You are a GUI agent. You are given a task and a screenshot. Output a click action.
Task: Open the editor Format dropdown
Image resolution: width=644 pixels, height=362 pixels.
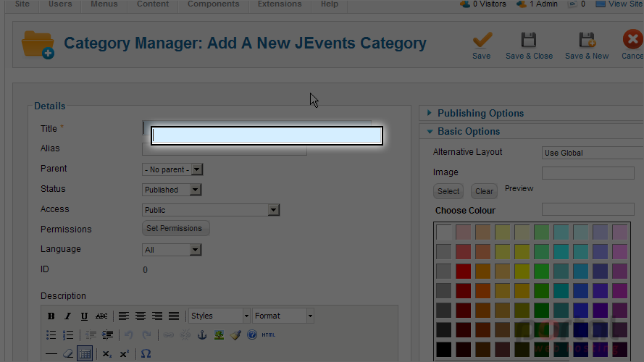(283, 316)
